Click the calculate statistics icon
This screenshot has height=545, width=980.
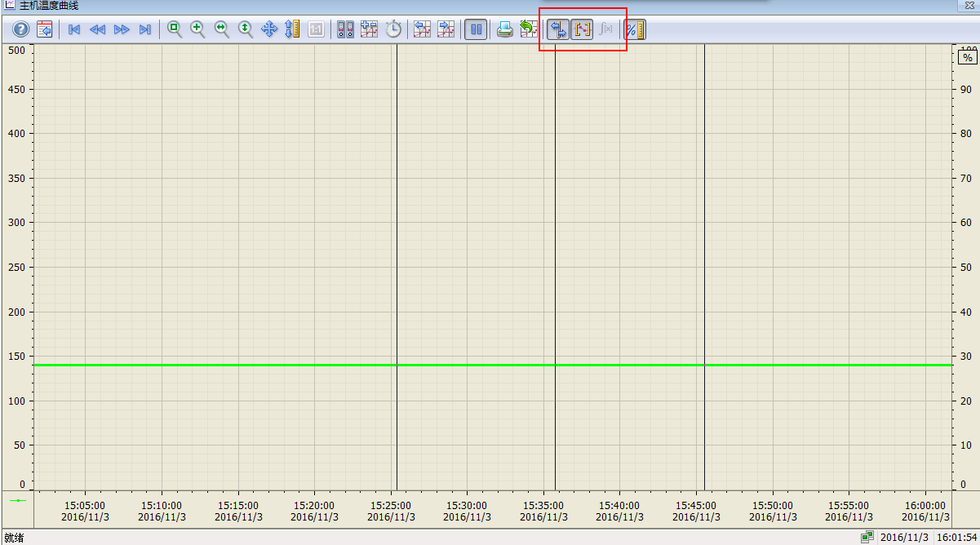[605, 30]
